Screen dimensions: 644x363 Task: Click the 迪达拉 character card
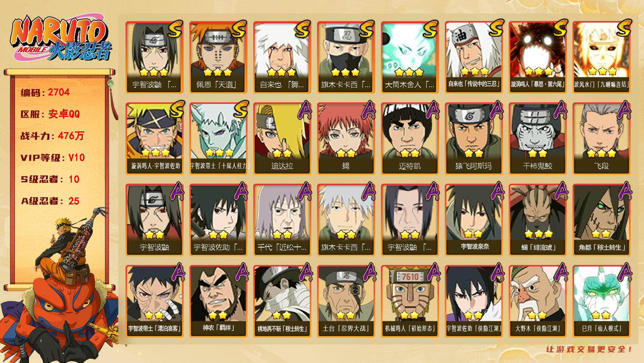282,139
